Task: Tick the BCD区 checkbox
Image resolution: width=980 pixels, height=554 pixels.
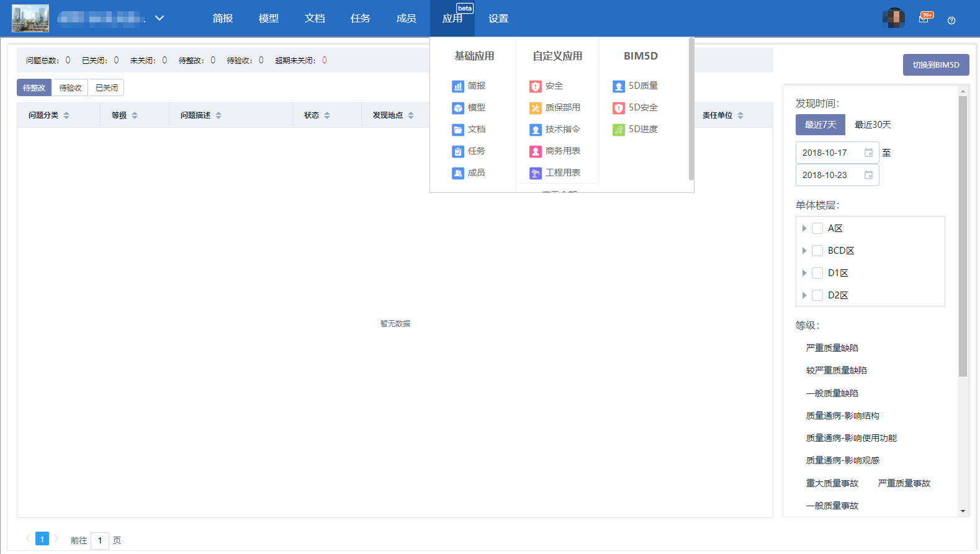Action: (817, 251)
